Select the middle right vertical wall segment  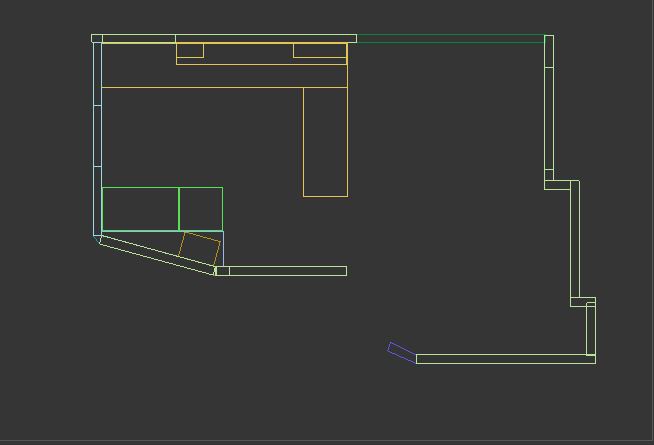click(x=575, y=240)
